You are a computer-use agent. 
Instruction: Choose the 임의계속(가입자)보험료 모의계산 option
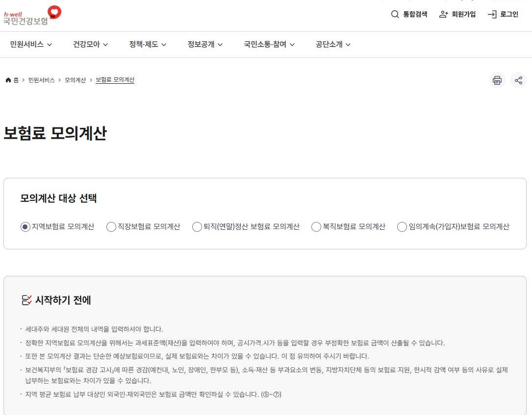click(x=402, y=226)
